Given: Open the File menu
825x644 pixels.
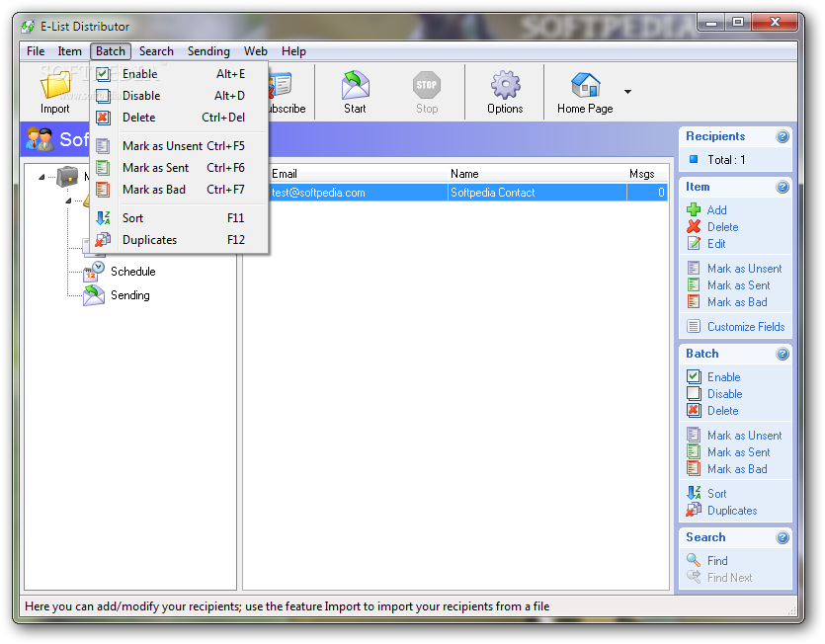Looking at the screenshot, I should 36,51.
